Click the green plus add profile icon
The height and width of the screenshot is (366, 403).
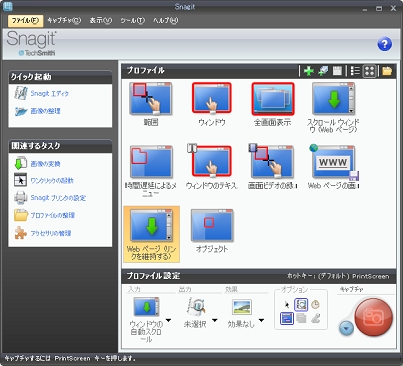point(309,71)
